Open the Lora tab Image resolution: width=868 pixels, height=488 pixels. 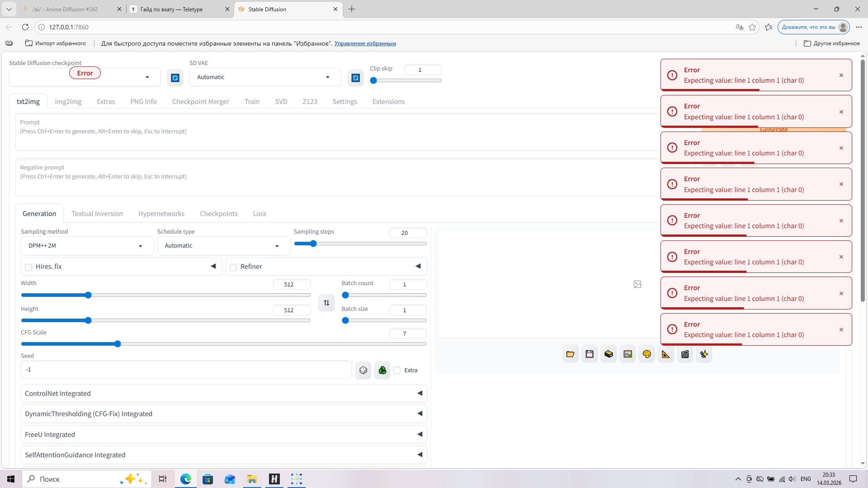coord(259,214)
